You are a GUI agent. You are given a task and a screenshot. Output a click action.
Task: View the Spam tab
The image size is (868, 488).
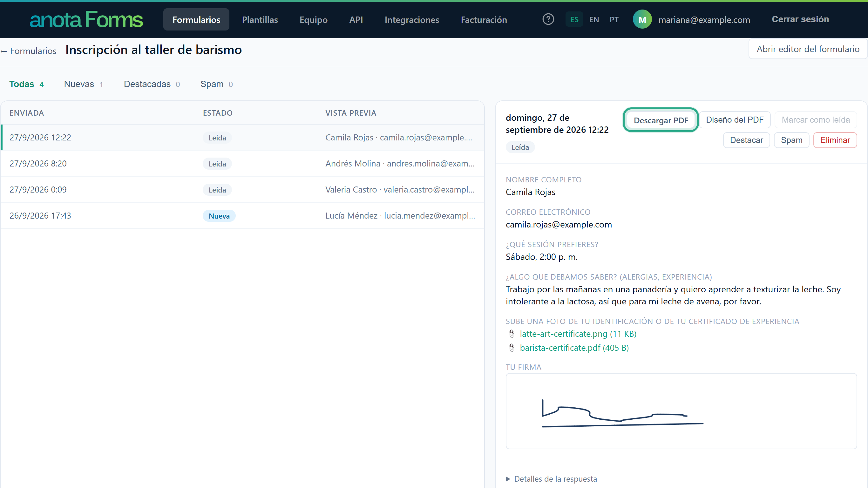216,84
